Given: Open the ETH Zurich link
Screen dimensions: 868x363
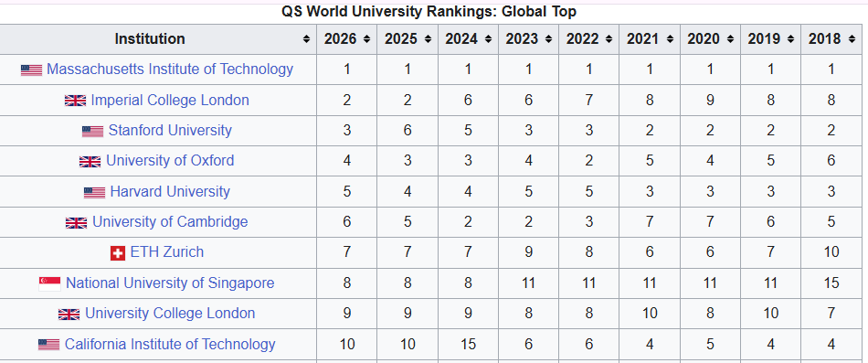Looking at the screenshot, I should tap(167, 252).
